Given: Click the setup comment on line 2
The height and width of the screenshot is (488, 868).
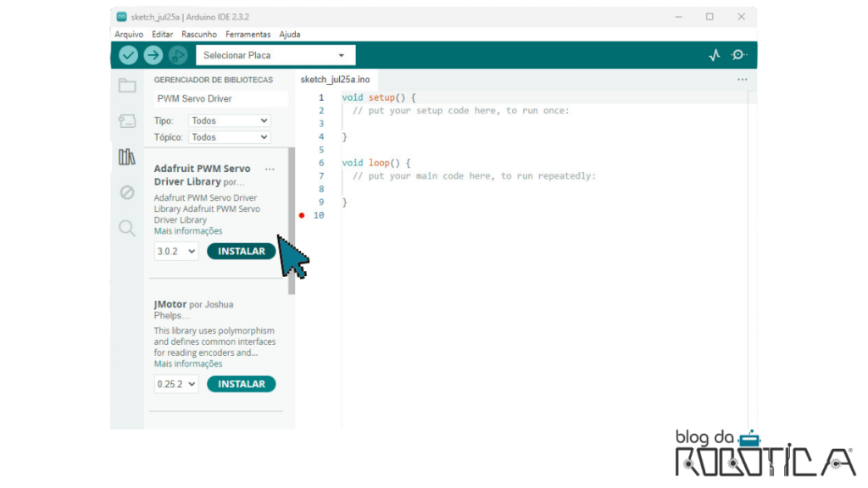Looking at the screenshot, I should point(460,111).
